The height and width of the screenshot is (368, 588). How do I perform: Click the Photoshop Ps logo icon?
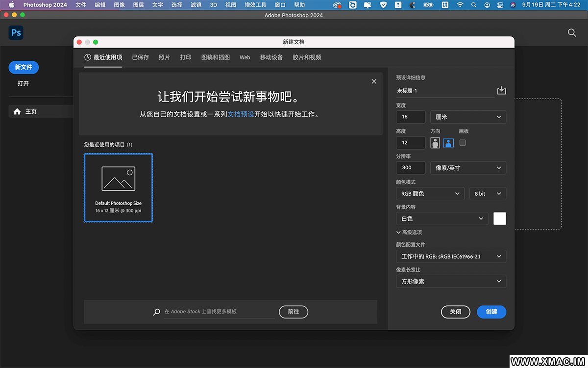[16, 33]
